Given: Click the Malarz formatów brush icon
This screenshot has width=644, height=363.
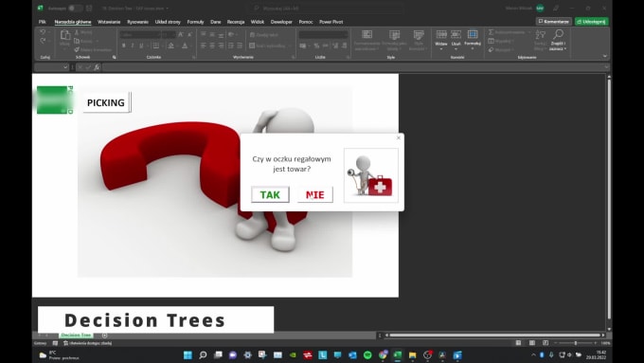Looking at the screenshot, I should pos(77,49).
